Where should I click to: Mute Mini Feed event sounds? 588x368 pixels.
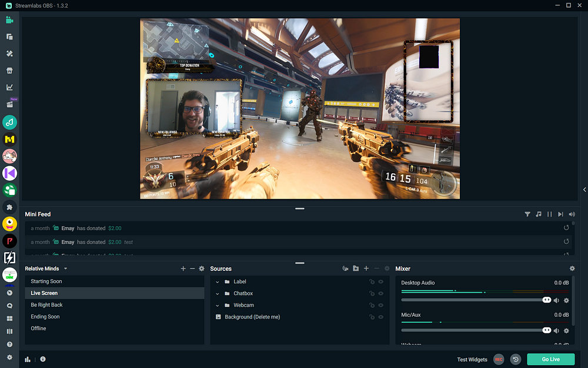572,214
